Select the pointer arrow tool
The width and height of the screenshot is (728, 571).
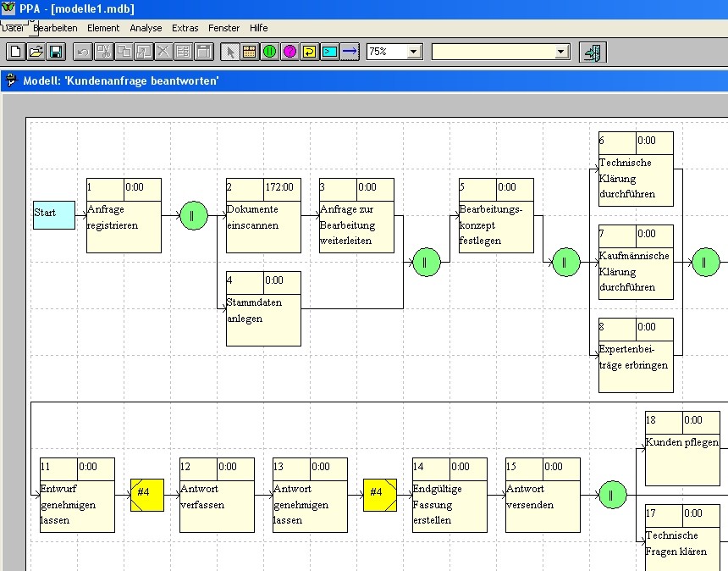pos(230,53)
